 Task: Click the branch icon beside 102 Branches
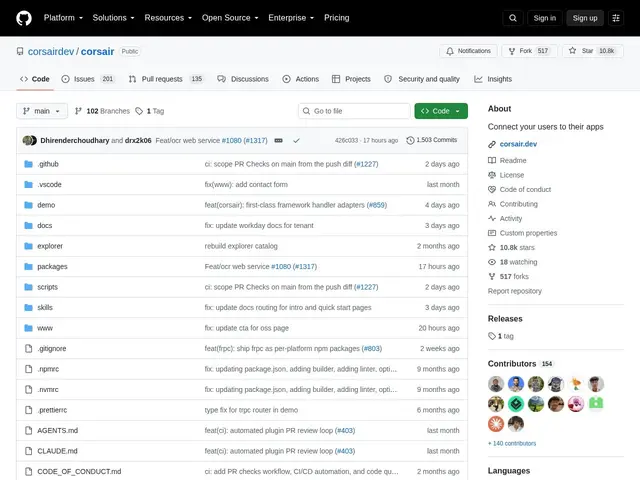click(x=78, y=111)
